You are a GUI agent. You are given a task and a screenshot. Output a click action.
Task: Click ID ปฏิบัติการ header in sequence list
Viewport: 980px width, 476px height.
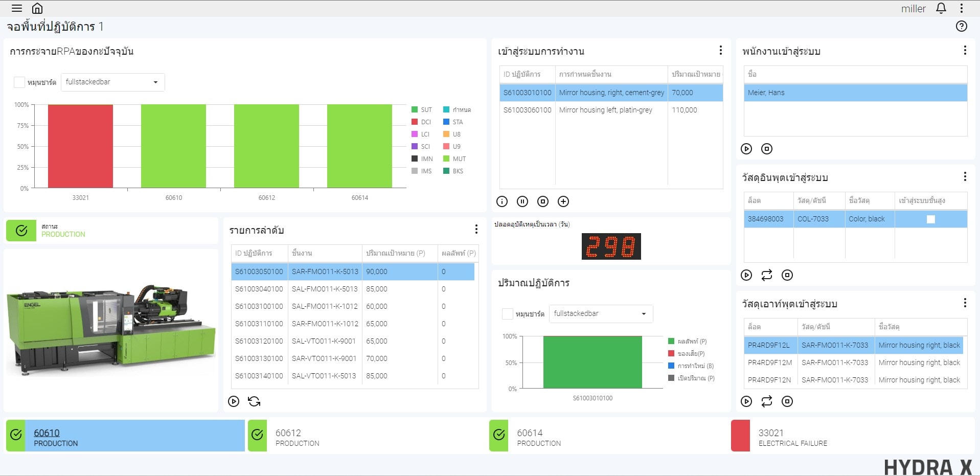click(259, 253)
